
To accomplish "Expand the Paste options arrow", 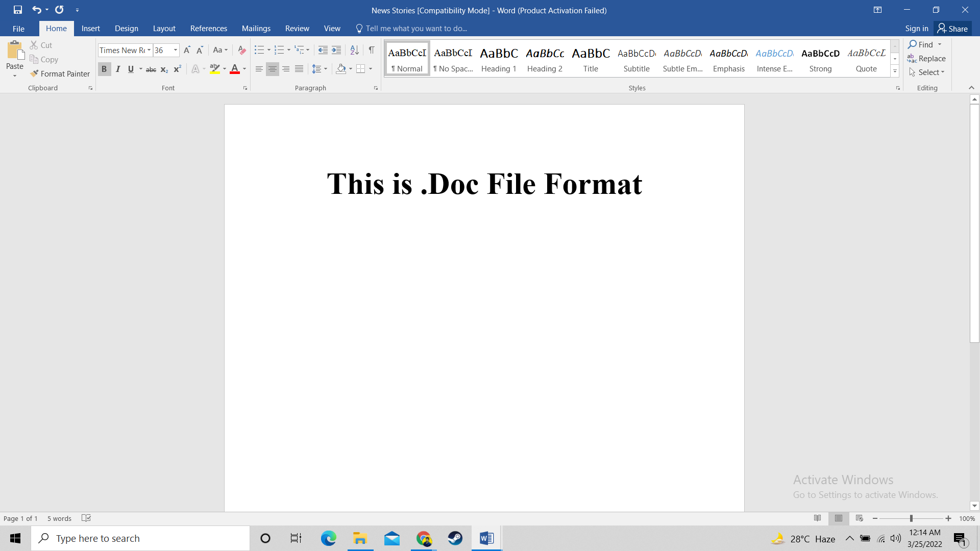I will [x=15, y=76].
